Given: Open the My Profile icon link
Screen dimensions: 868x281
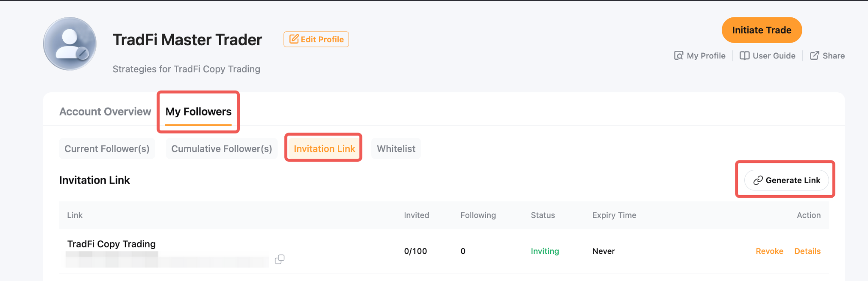Looking at the screenshot, I should [x=679, y=56].
